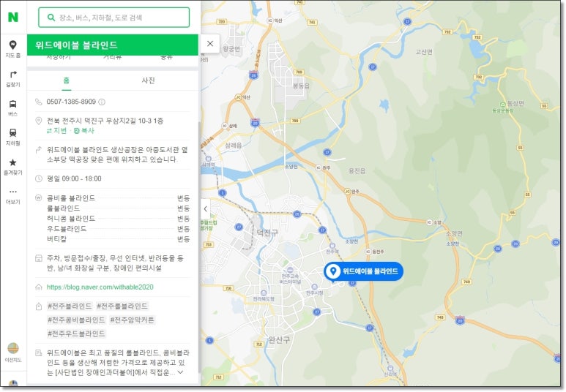Expand the truncated business description
Screen dimensions: 566x392
point(181,372)
